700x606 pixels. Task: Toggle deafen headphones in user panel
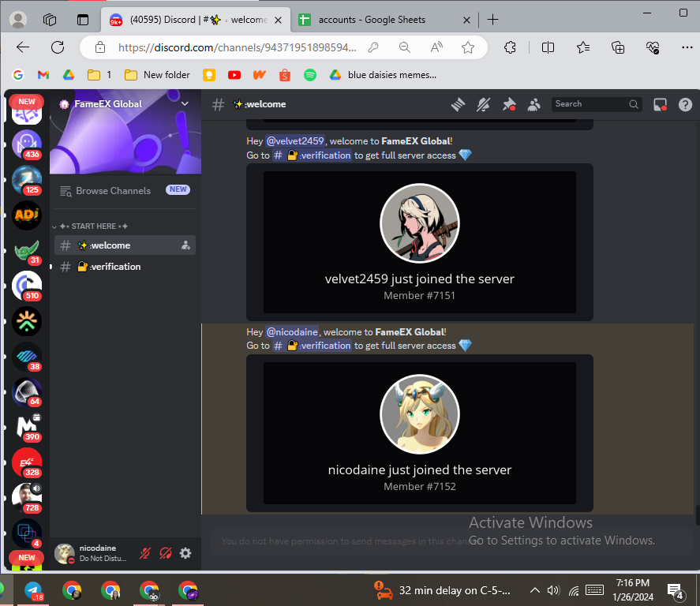165,553
